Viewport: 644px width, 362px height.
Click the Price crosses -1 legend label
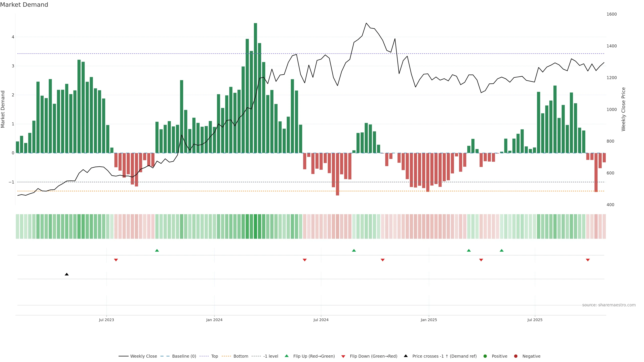[444, 356]
